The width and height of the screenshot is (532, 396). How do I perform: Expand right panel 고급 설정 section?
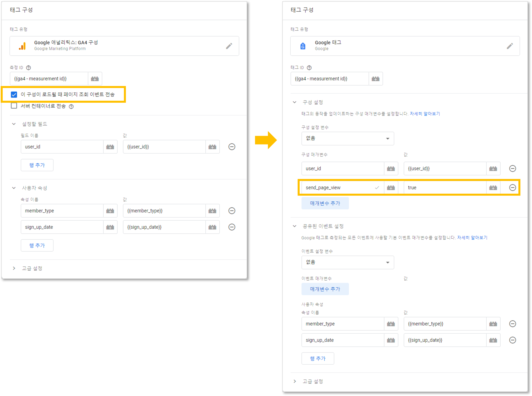(x=295, y=381)
